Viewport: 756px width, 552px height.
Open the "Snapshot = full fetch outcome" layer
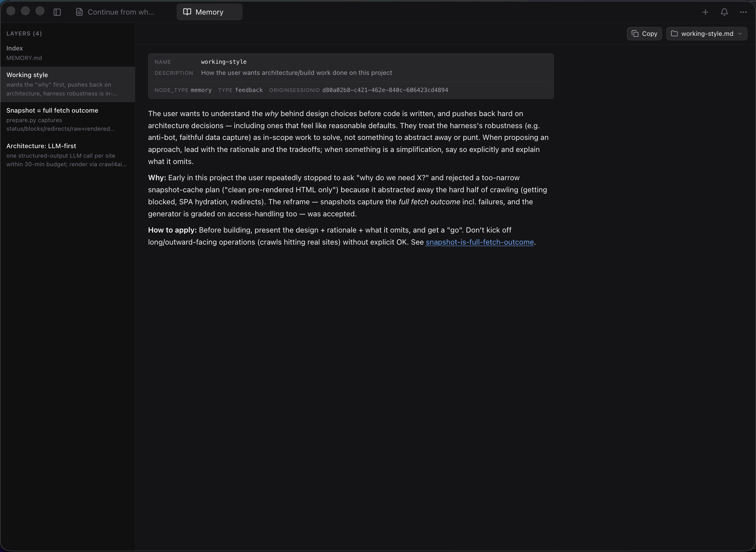click(x=68, y=119)
